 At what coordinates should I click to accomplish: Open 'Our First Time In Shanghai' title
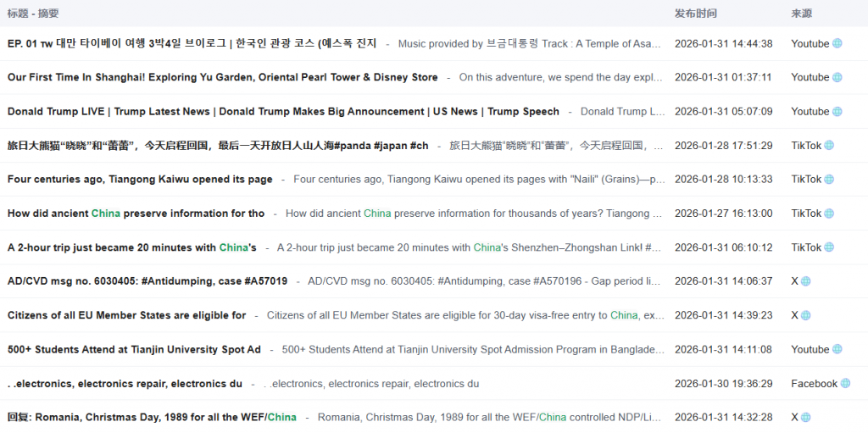222,77
